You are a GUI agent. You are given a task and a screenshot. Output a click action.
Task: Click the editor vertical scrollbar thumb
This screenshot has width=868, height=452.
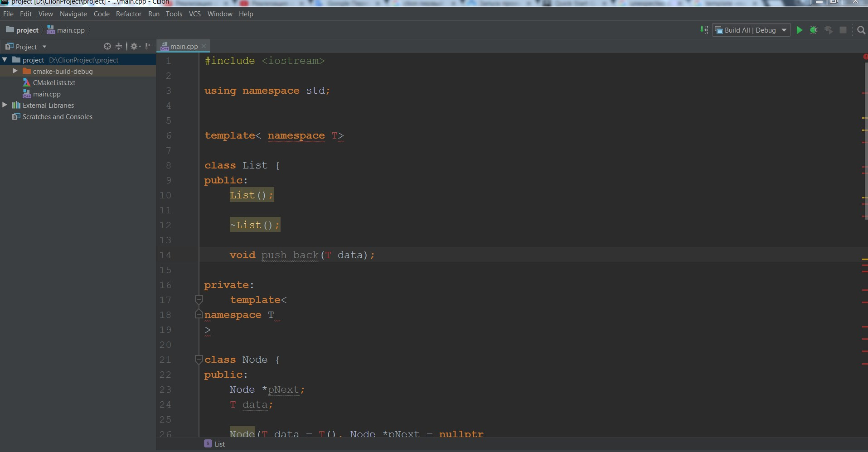[x=866, y=142]
